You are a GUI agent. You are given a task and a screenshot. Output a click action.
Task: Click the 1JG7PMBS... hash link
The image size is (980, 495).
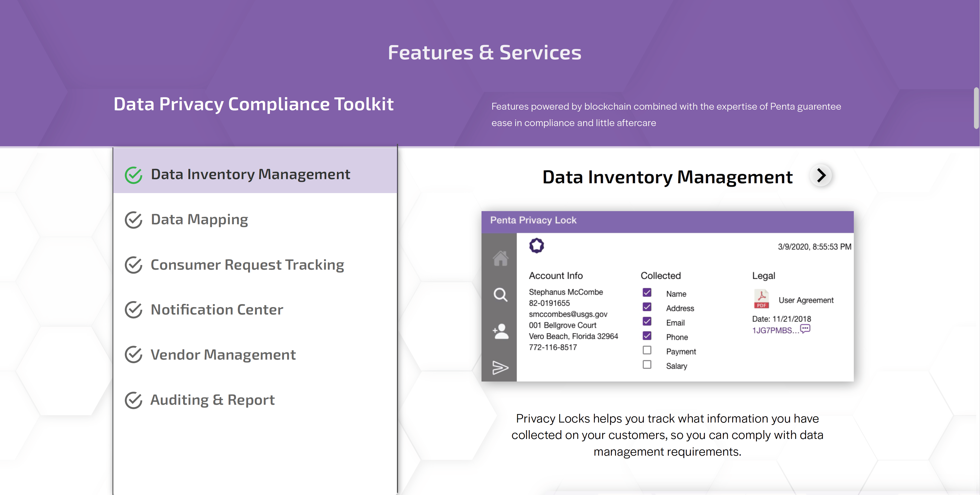coord(775,330)
